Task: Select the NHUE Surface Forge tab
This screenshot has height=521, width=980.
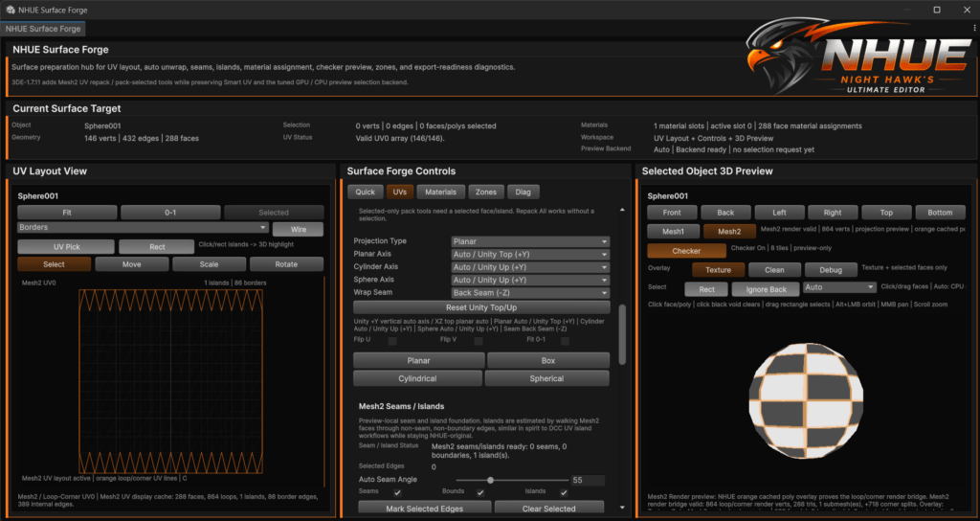Action: pos(43,29)
